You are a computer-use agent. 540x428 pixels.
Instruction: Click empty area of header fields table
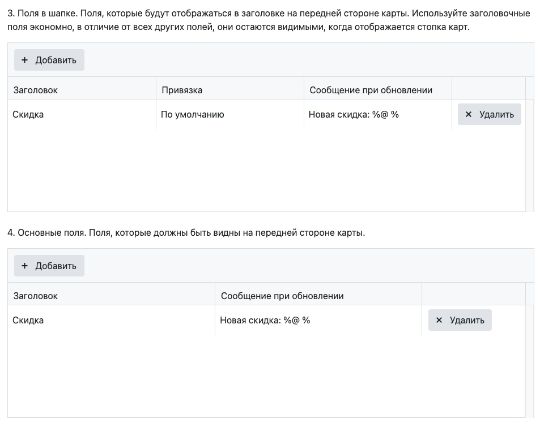click(x=267, y=169)
